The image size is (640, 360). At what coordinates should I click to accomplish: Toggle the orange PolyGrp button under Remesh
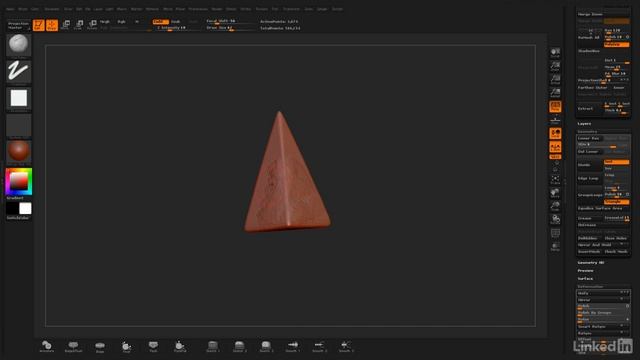click(x=616, y=44)
